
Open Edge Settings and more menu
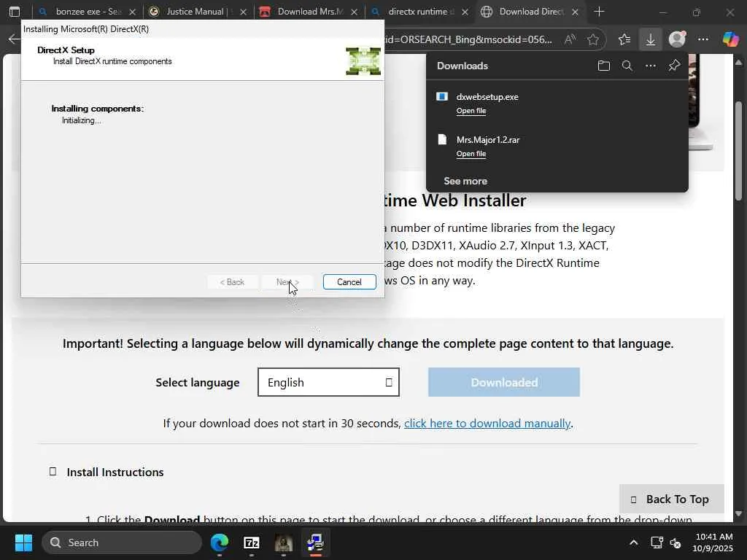pyautogui.click(x=703, y=39)
